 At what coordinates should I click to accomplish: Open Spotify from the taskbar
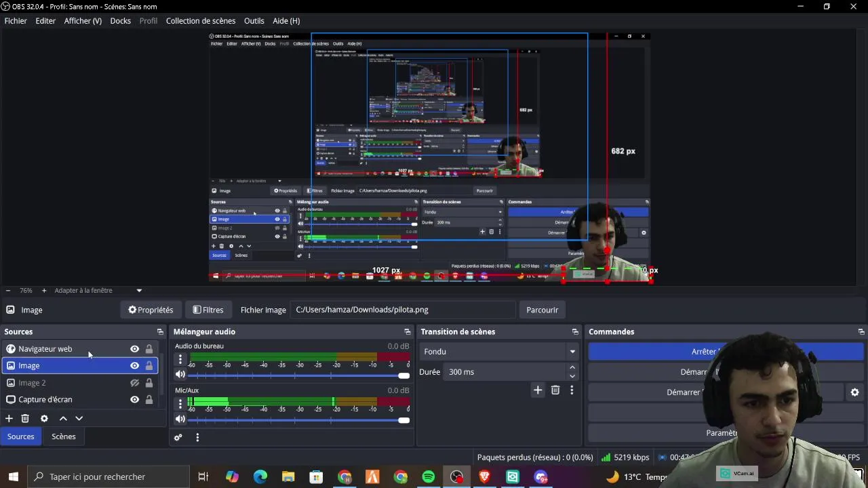[x=429, y=477]
